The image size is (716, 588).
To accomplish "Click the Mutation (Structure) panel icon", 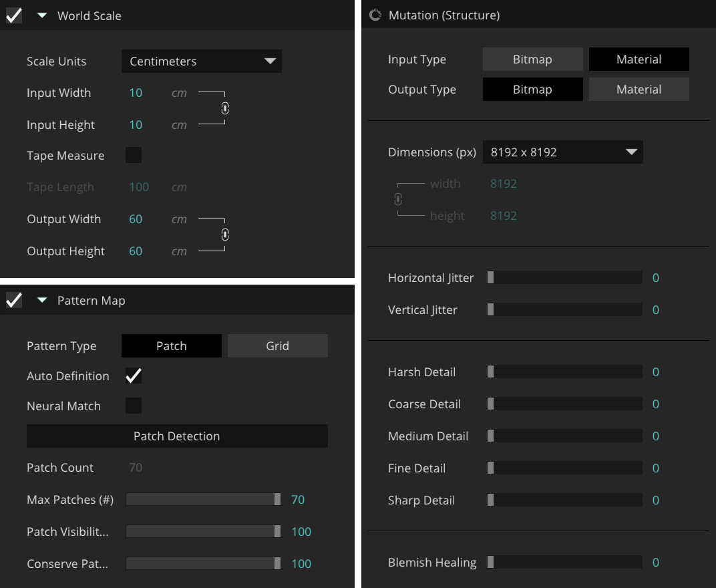I will pyautogui.click(x=375, y=15).
